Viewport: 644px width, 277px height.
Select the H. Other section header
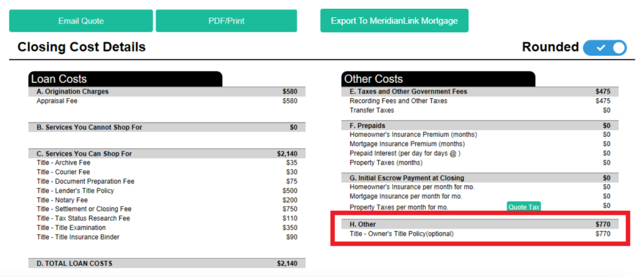(480, 224)
